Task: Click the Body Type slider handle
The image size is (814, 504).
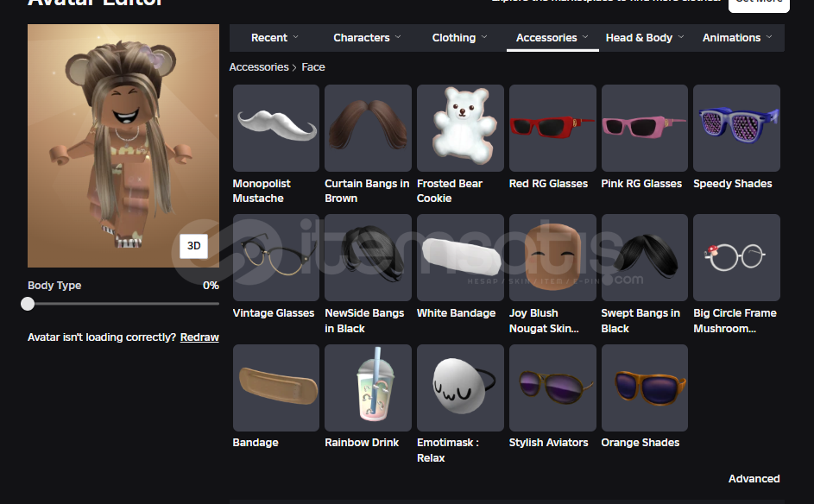Action: 28,304
